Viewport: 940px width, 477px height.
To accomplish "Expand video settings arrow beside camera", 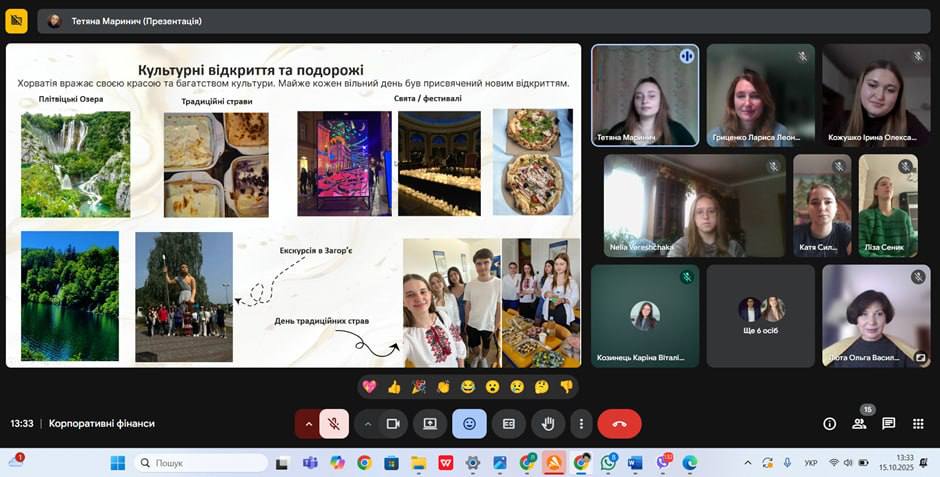I will pyautogui.click(x=367, y=424).
